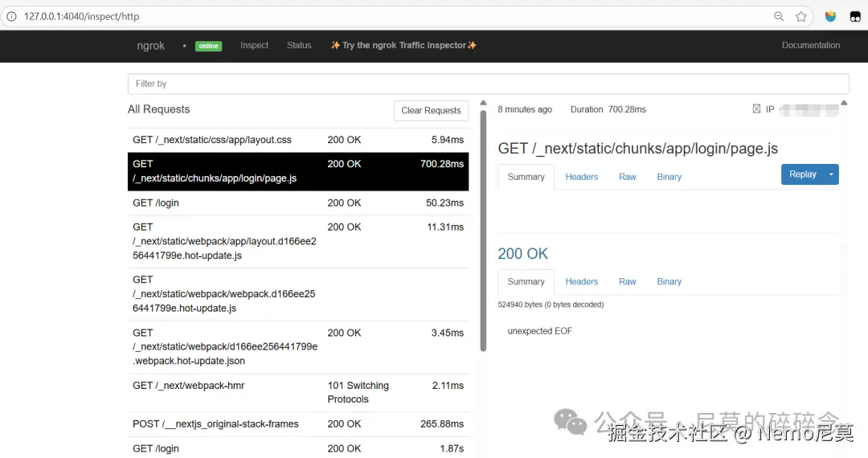Try the ngrok Traffic Inspector link
868x458 pixels.
coord(403,45)
